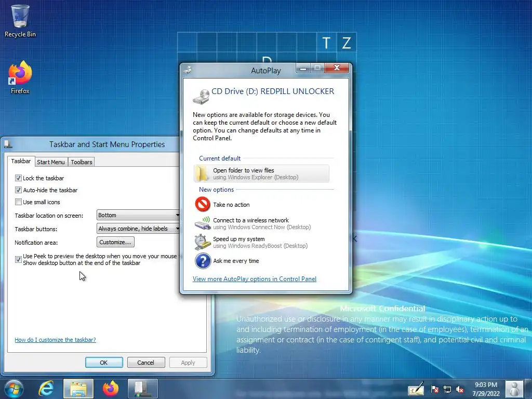
Task: Choose Speed up my system option
Action: pos(262,242)
